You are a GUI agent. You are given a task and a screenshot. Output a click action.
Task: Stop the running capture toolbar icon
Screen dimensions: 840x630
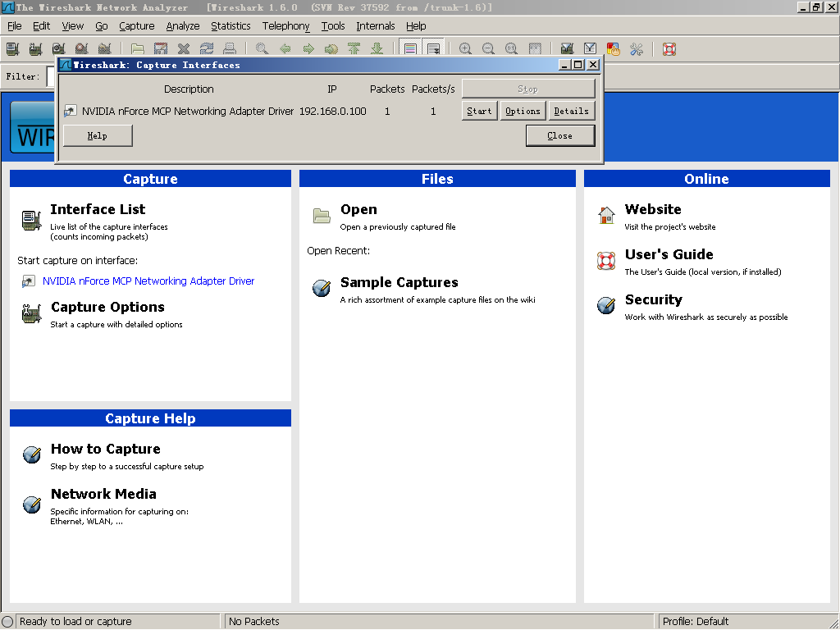coord(81,48)
